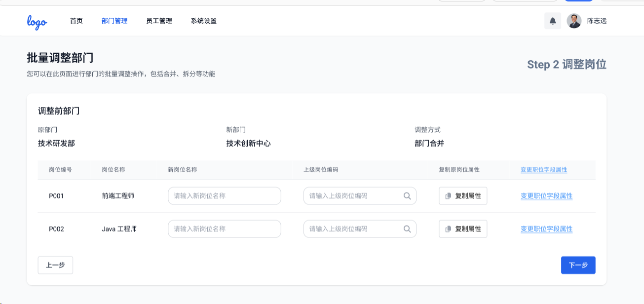This screenshot has width=644, height=304.
Task: Click the copy icon in the P002 row
Action: pos(448,229)
